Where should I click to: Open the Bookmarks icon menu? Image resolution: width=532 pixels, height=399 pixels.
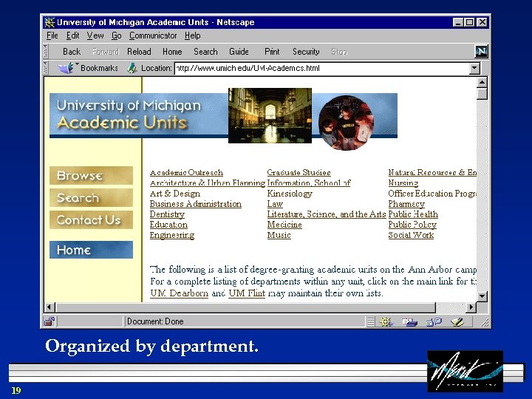pyautogui.click(x=66, y=68)
